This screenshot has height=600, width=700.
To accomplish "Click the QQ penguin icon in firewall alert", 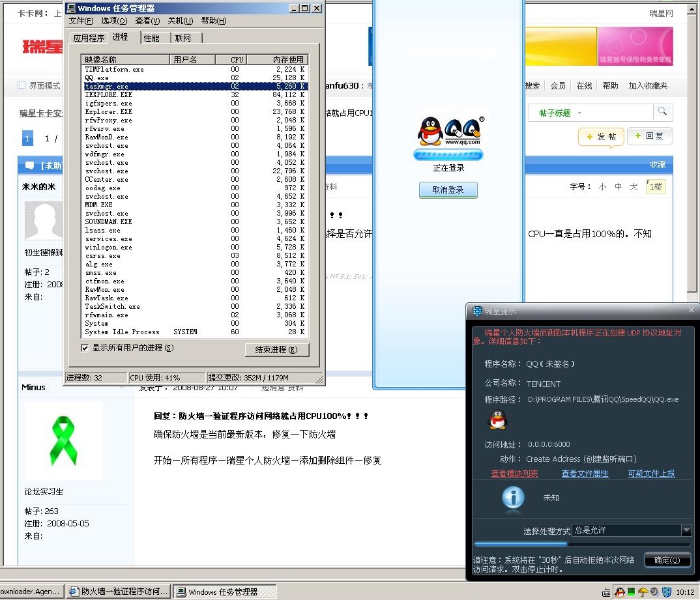I will pyautogui.click(x=498, y=420).
